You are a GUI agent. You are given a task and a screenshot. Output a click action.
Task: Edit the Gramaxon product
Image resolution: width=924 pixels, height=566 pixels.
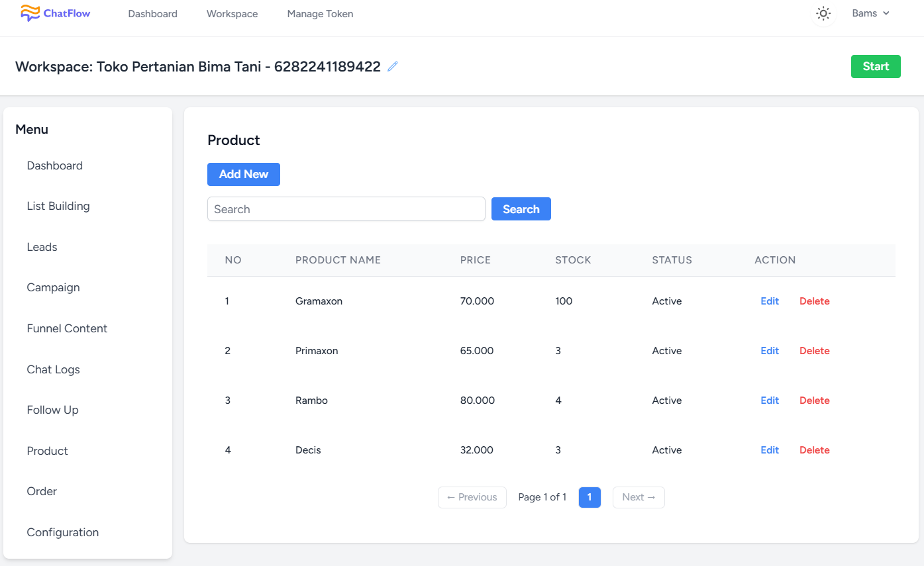coord(770,301)
